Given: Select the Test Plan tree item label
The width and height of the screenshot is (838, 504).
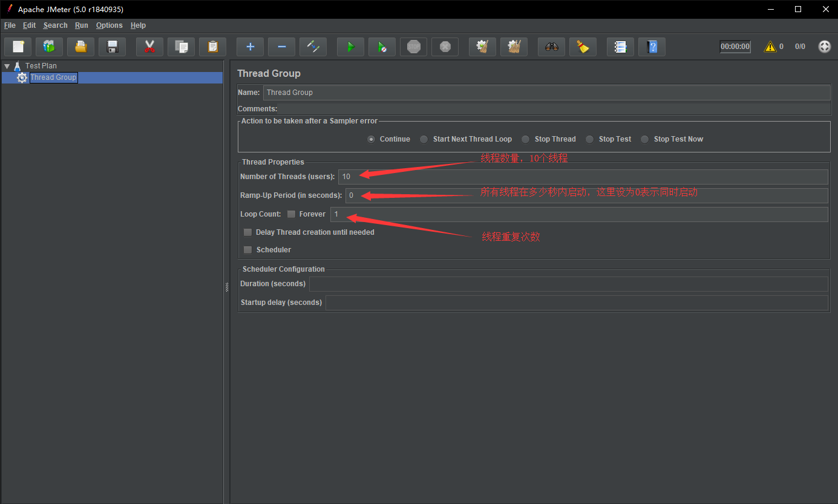Looking at the screenshot, I should pos(41,66).
